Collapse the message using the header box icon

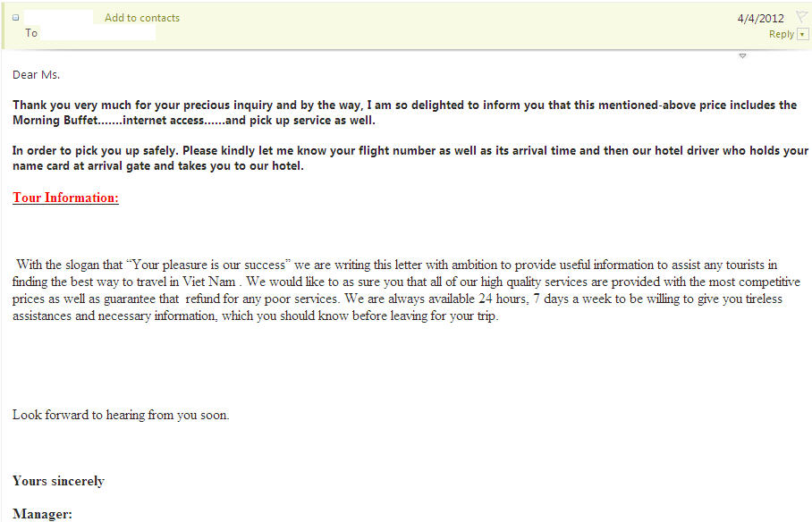point(15,18)
